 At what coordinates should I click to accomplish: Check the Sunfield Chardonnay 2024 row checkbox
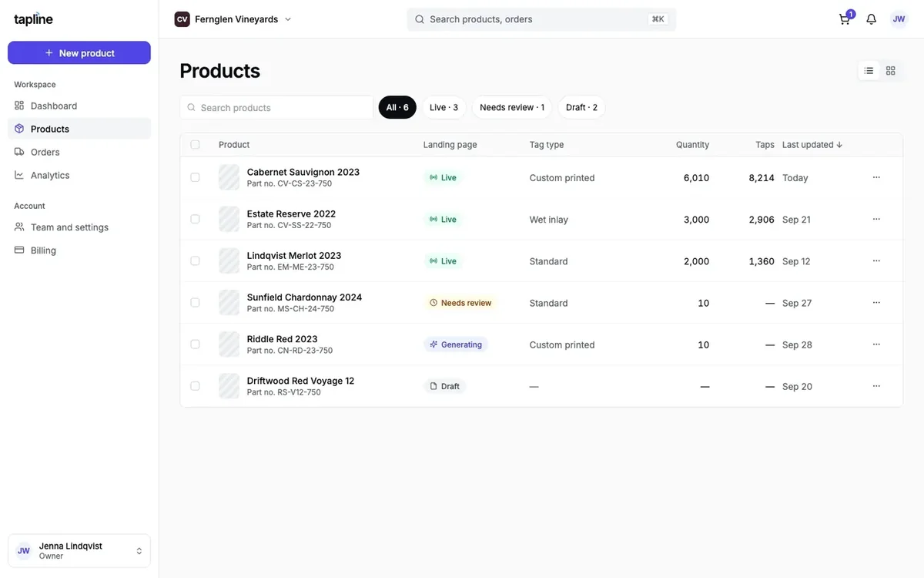click(195, 302)
